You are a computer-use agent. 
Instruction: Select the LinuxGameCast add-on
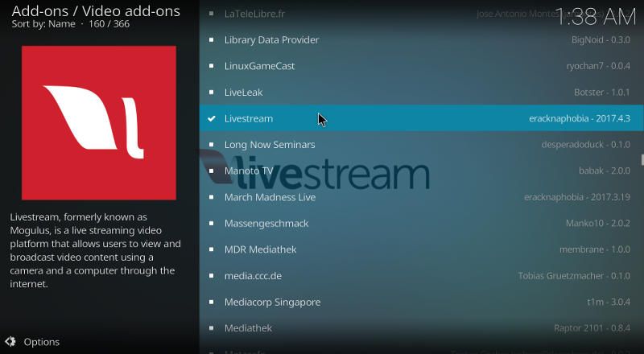(x=421, y=66)
